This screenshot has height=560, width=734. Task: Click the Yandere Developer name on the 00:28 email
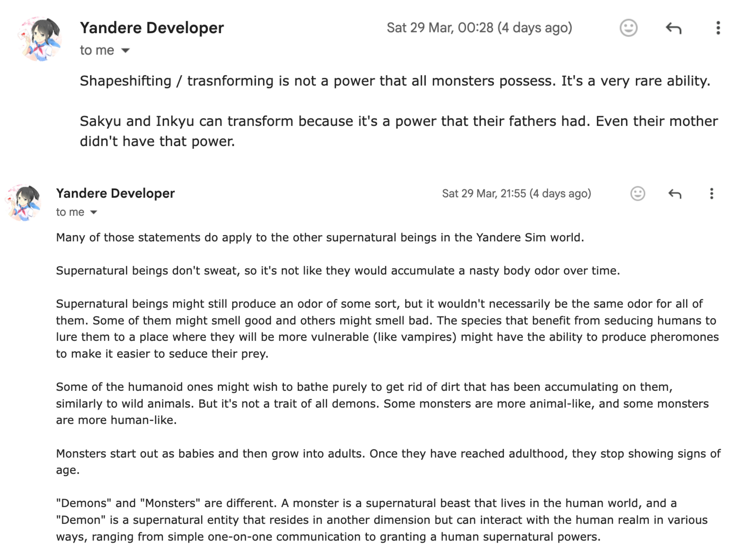[x=152, y=28]
